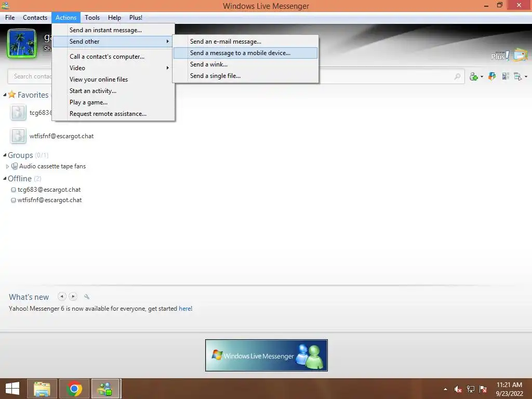Click offline status icon beside tcg683
532x399 pixels.
(x=14, y=190)
